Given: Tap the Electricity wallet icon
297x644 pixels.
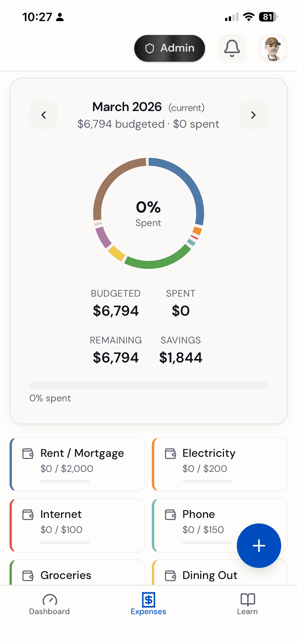Looking at the screenshot, I should (170, 454).
